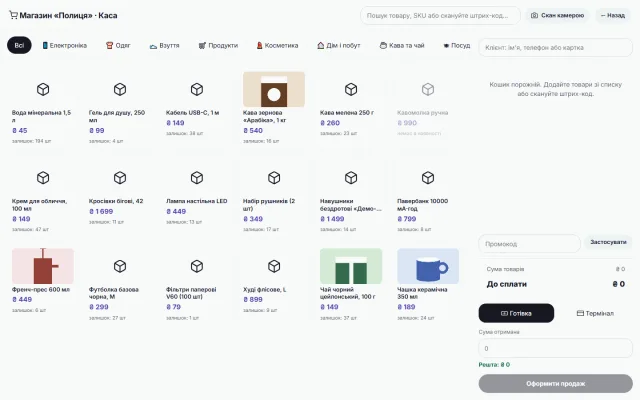
Task: Click price ₴ 540 of Кава зернова
Action: pos(253,131)
